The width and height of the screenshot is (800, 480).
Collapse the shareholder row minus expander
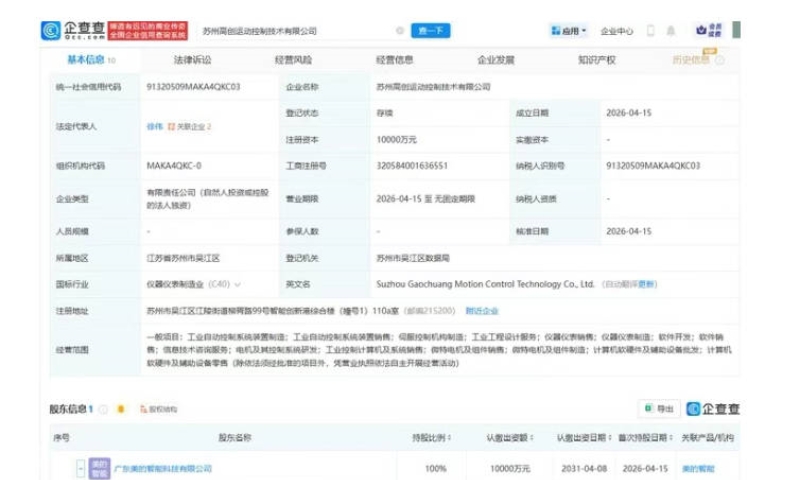[x=81, y=468]
